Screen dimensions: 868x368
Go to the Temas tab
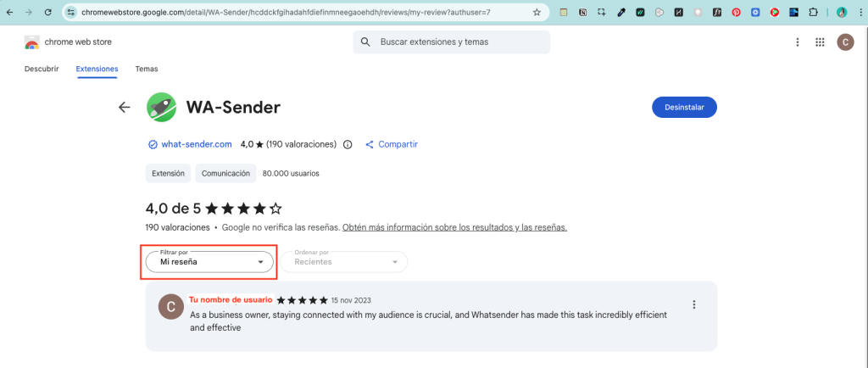pos(147,69)
